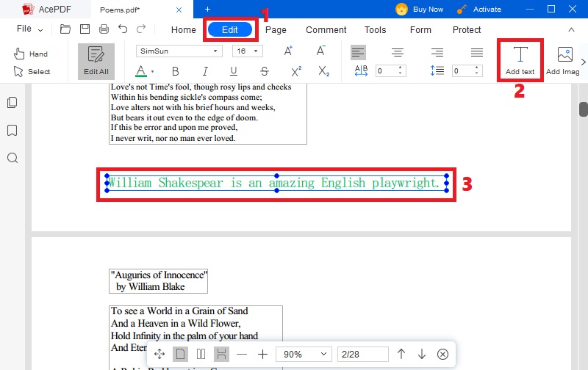
Task: Toggle bold formatting
Action: pos(175,71)
